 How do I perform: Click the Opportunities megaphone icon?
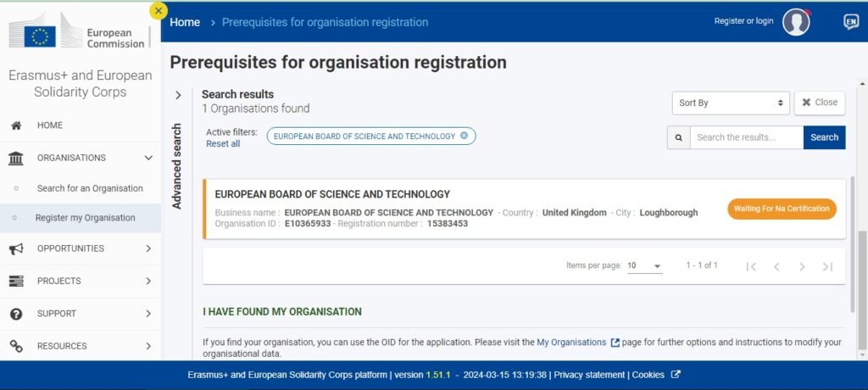click(x=16, y=248)
